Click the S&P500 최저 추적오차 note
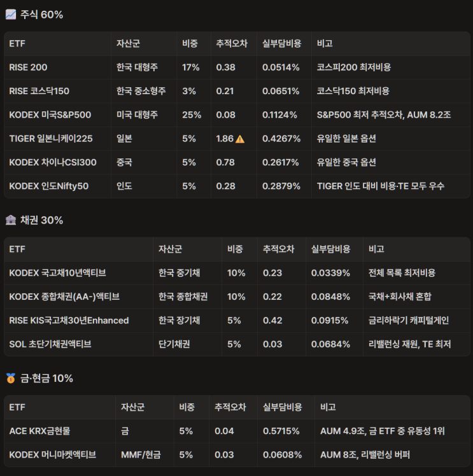 384,115
